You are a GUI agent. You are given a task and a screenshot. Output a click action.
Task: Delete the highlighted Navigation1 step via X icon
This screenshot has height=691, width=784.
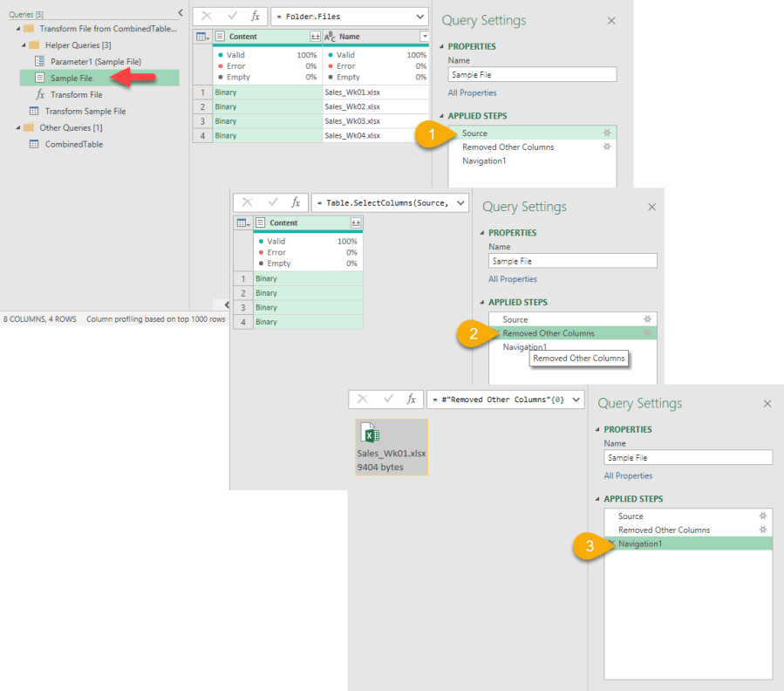tap(612, 544)
